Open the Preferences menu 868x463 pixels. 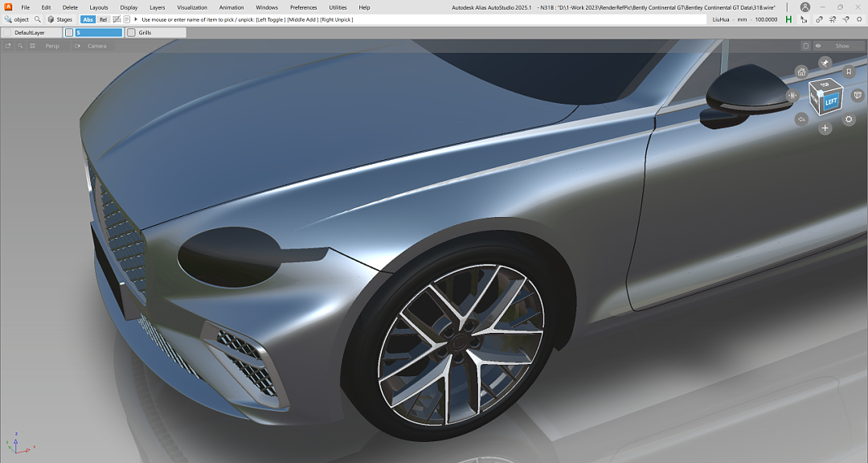pyautogui.click(x=303, y=7)
